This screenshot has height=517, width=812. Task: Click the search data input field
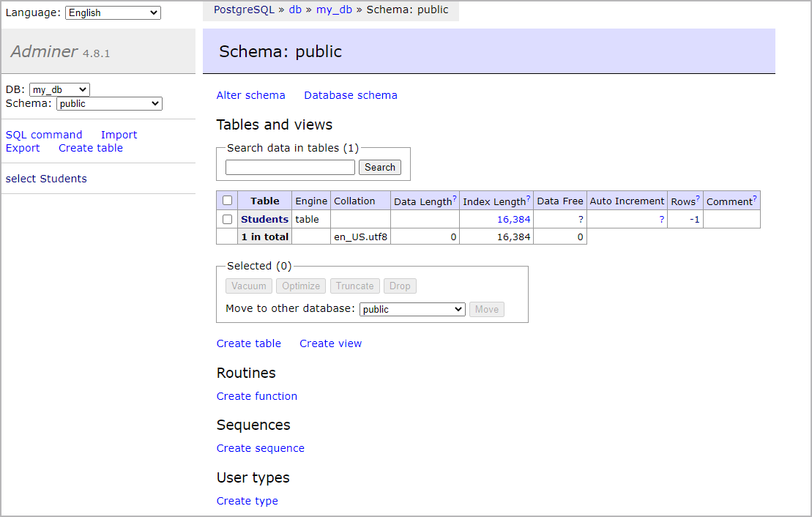point(290,167)
